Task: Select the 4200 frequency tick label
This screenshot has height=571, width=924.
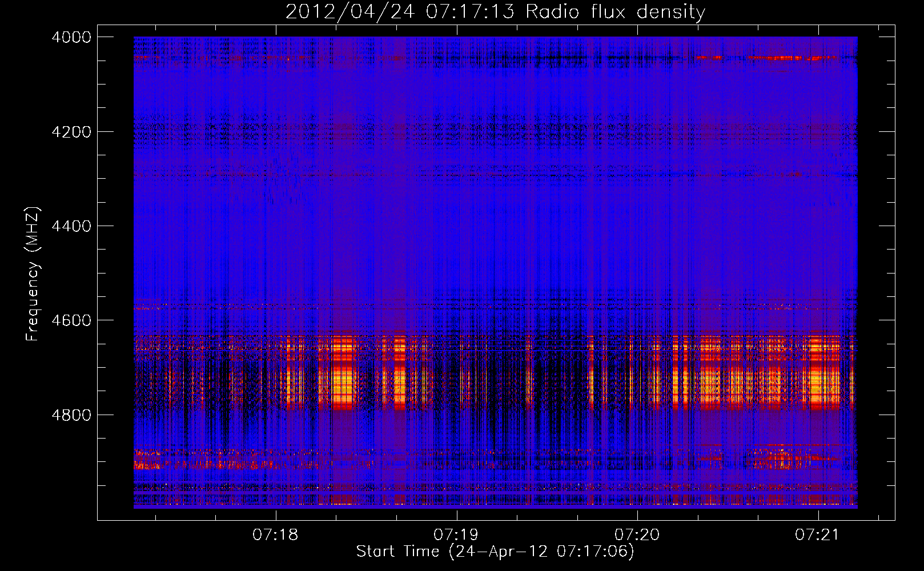Action: pyautogui.click(x=71, y=132)
